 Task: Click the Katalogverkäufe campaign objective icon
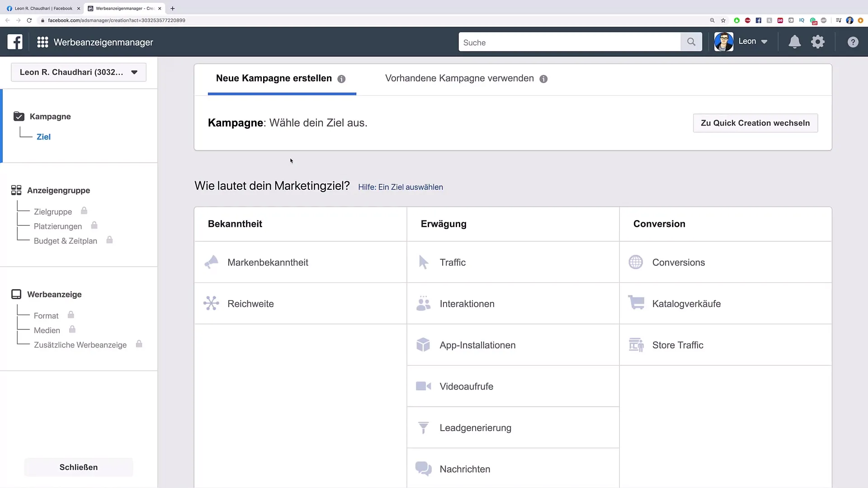point(636,303)
